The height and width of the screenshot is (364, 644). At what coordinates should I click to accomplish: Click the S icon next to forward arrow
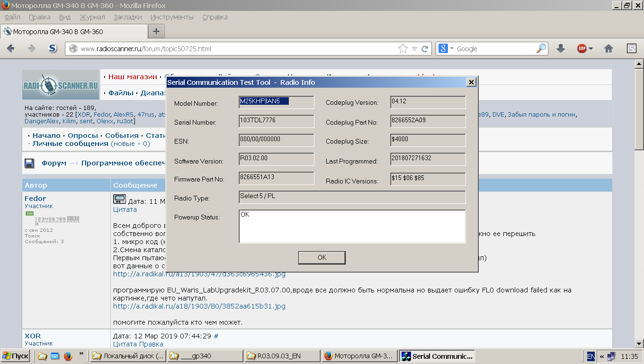[53, 48]
